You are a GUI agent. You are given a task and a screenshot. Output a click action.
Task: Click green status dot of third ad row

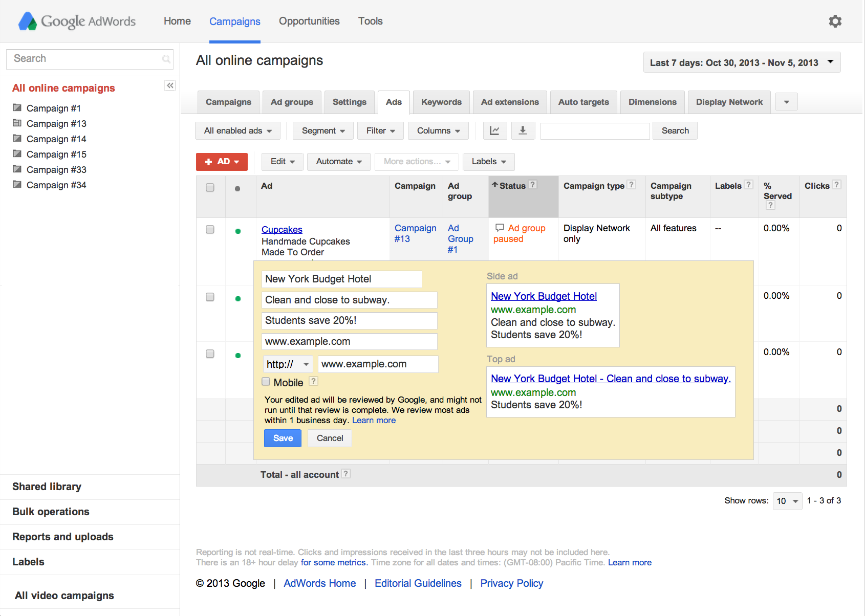pos(238,356)
